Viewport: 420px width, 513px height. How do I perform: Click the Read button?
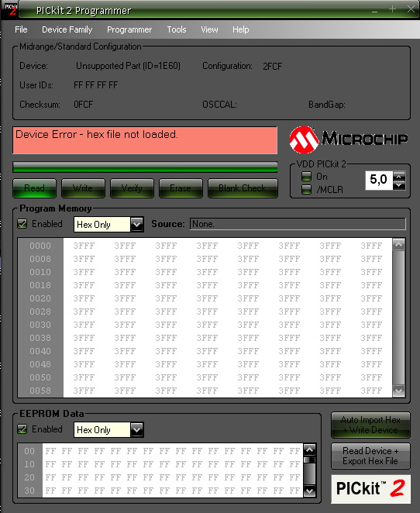(34, 188)
